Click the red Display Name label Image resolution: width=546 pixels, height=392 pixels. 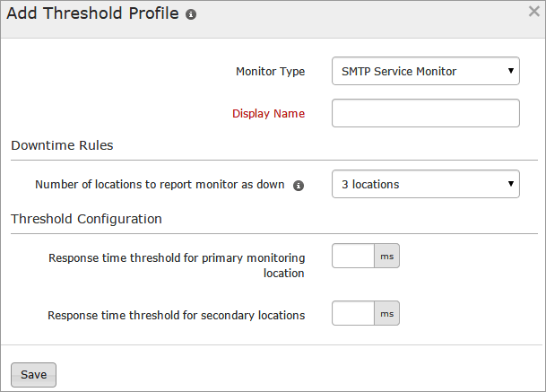tap(268, 114)
